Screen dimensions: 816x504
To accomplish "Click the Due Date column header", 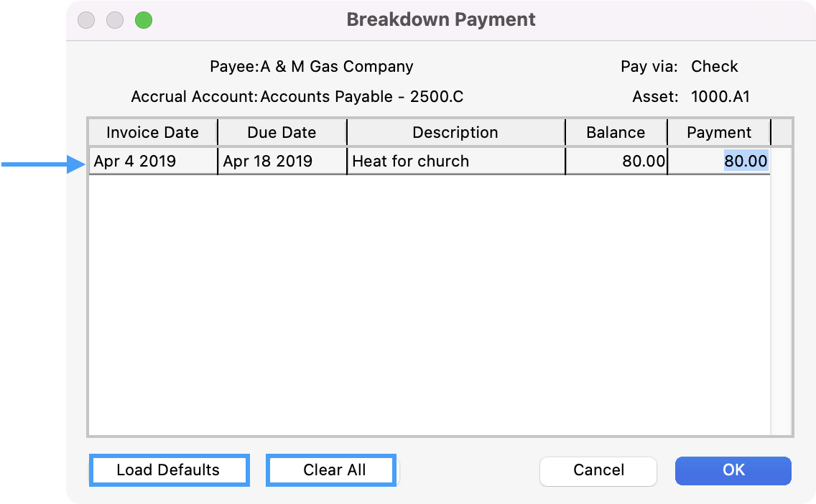I will [x=282, y=133].
